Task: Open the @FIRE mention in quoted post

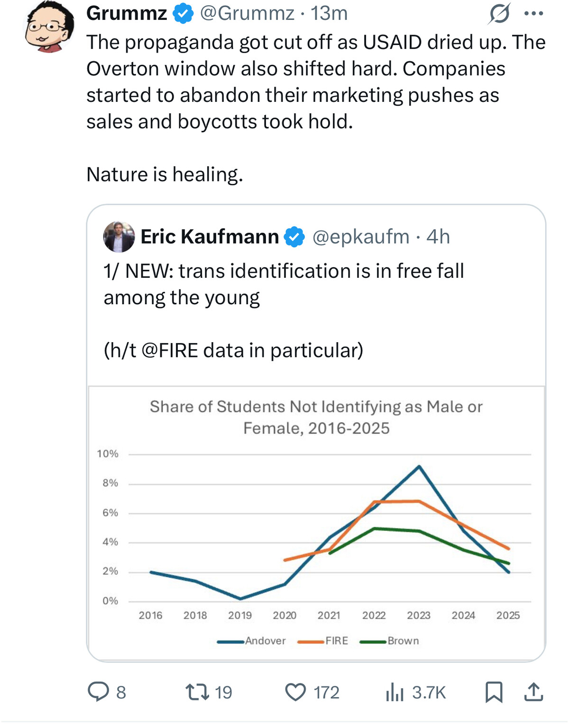Action: click(x=169, y=351)
